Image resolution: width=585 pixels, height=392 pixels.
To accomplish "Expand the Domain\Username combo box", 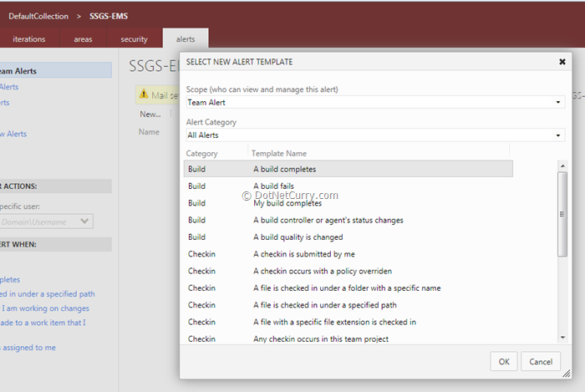I will pos(84,221).
